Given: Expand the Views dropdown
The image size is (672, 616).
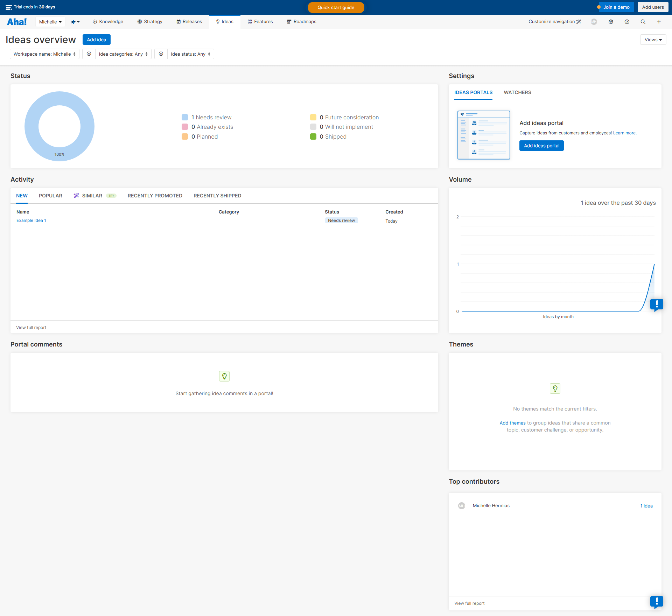Looking at the screenshot, I should coord(653,40).
